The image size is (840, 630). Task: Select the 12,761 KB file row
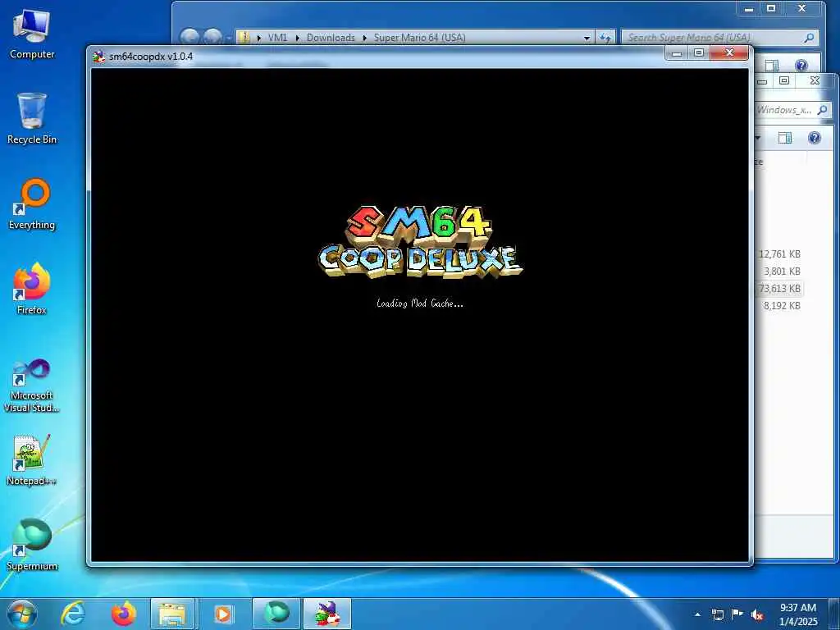click(780, 254)
